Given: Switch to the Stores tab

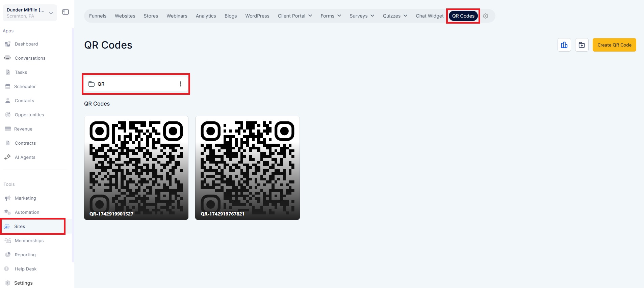Looking at the screenshot, I should [151, 16].
